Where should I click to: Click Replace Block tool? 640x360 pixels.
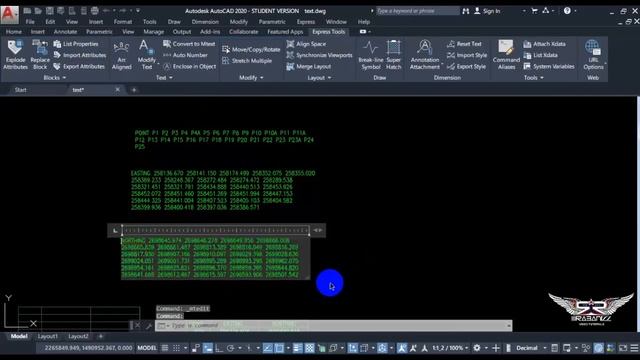pos(40,55)
